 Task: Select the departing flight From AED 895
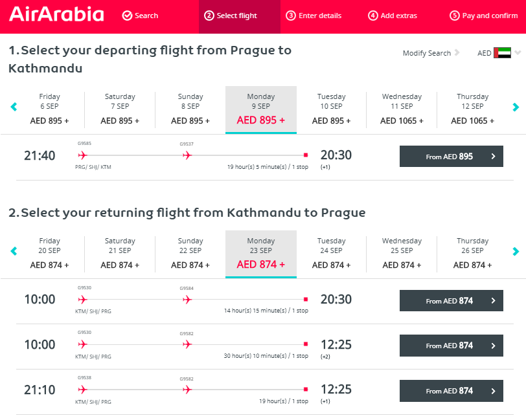(452, 156)
